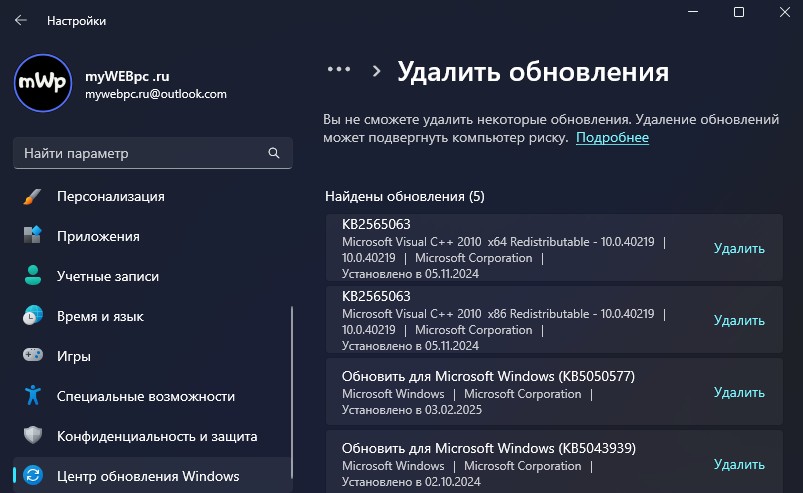Screen dimensions: 803x493
Task: Open the Специальные возможности section
Action: click(153, 396)
